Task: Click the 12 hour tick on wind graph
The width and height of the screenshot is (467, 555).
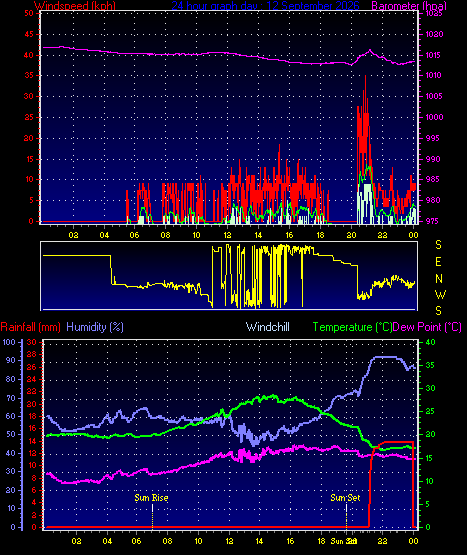Action: click(227, 235)
